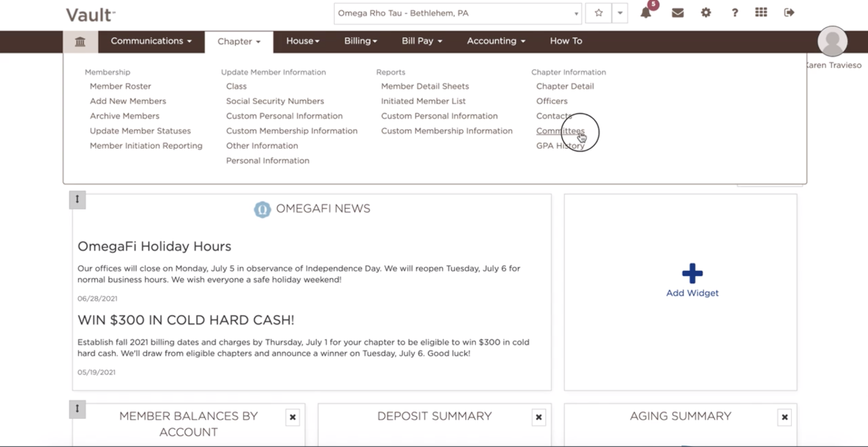The height and width of the screenshot is (447, 868).
Task: Click the user profile avatar
Action: pyautogui.click(x=832, y=41)
